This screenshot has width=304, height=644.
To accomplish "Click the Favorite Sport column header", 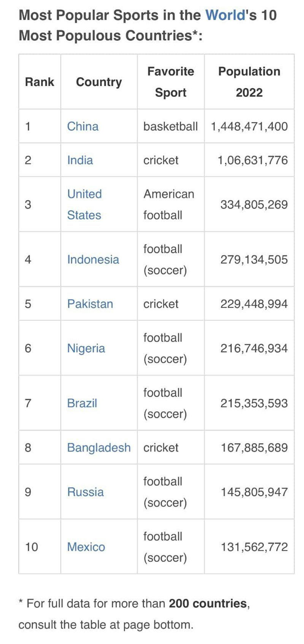I will click(x=171, y=82).
